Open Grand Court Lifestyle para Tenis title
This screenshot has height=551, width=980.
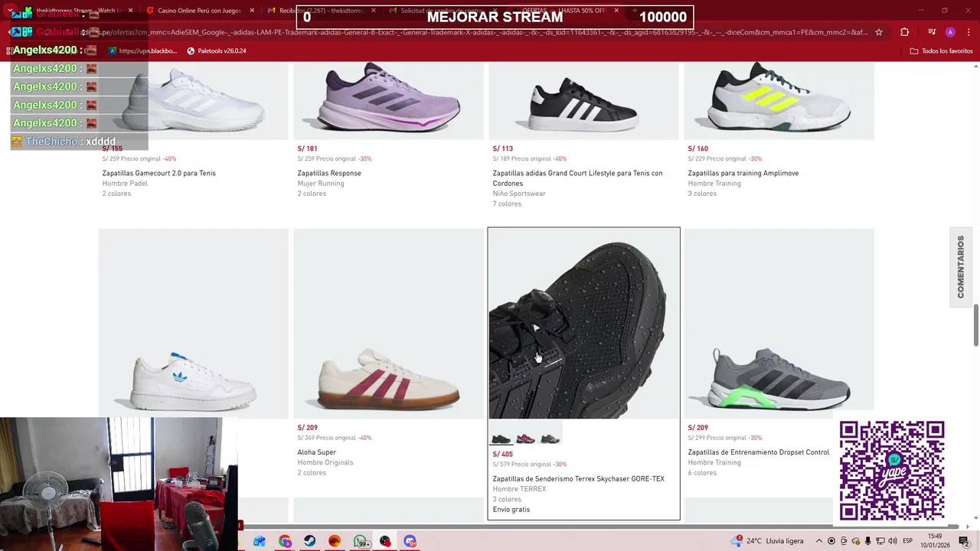[x=577, y=178]
